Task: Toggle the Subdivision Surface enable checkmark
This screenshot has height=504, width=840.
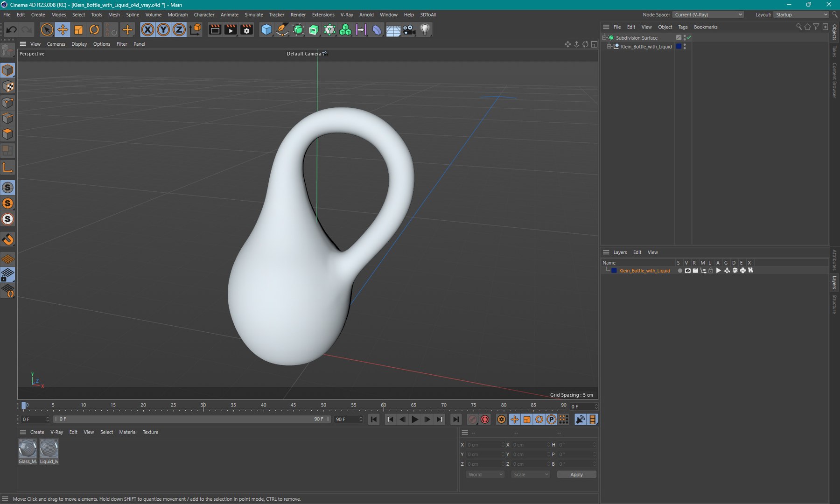Action: point(689,38)
